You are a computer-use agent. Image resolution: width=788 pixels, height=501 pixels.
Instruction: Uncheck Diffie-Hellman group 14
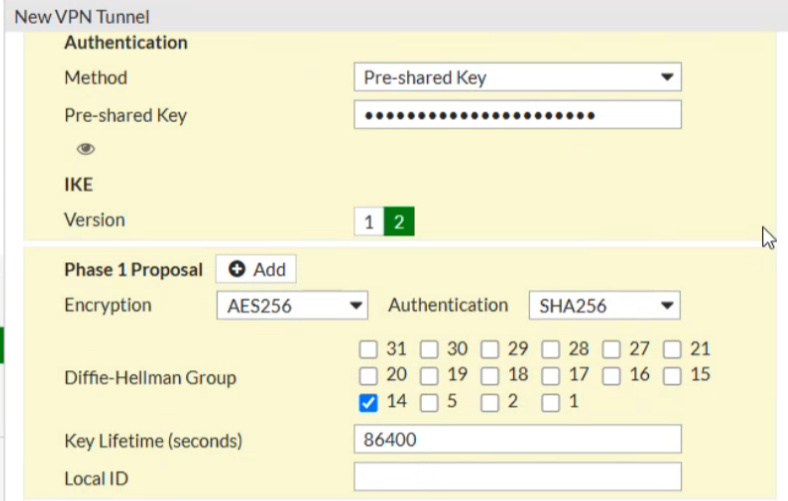pyautogui.click(x=368, y=403)
